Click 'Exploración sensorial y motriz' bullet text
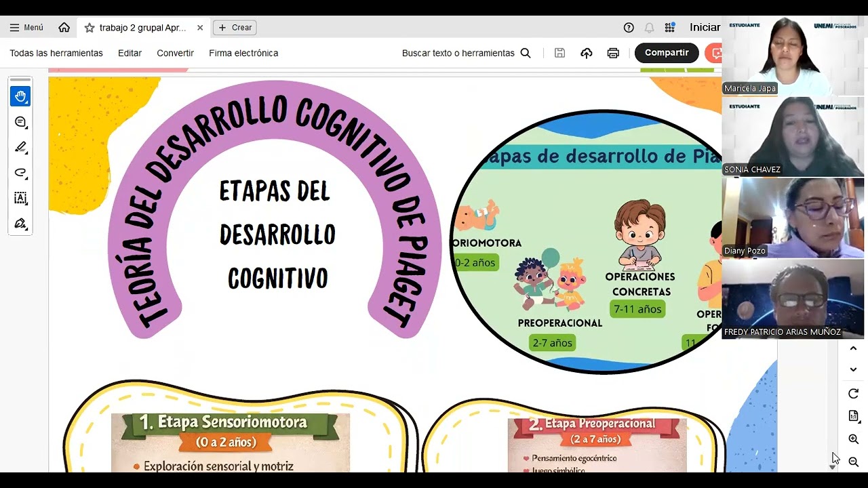868x488 pixels. click(x=218, y=466)
